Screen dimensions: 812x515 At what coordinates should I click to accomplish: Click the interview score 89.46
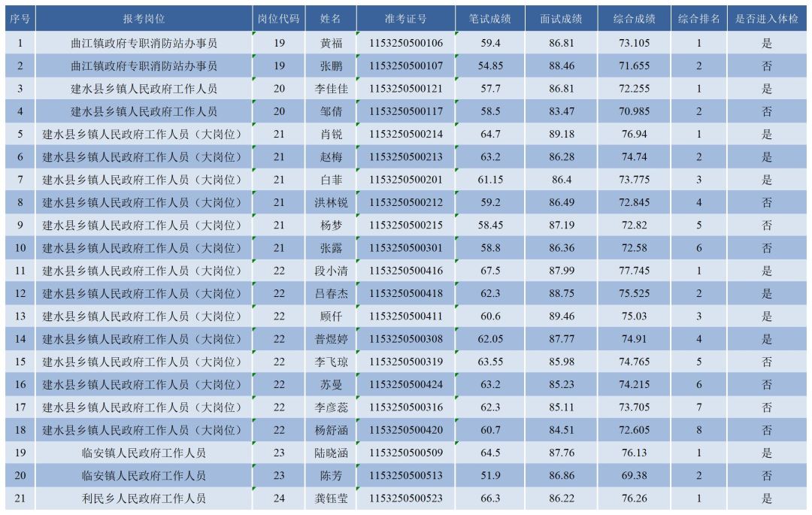(x=562, y=317)
